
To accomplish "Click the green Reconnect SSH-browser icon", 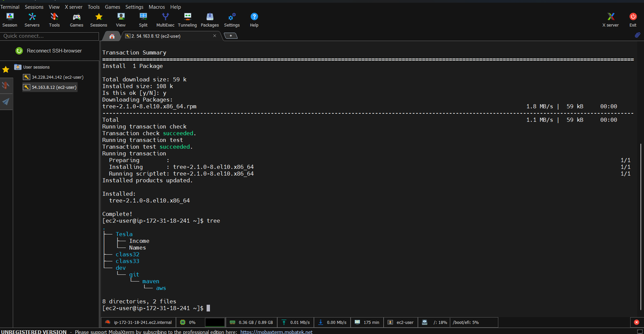I will pos(19,51).
